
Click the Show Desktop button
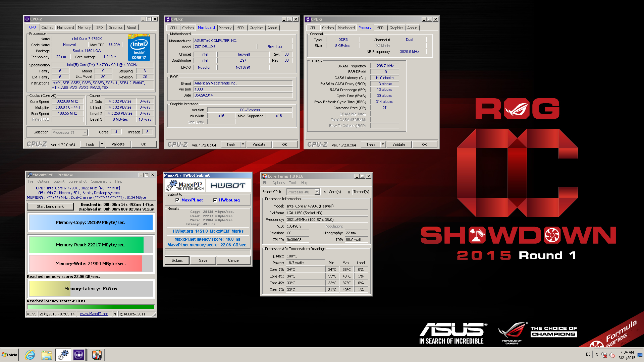click(640, 355)
